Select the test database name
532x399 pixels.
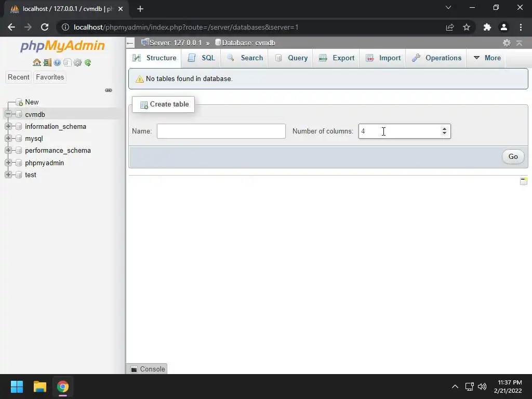coord(31,175)
